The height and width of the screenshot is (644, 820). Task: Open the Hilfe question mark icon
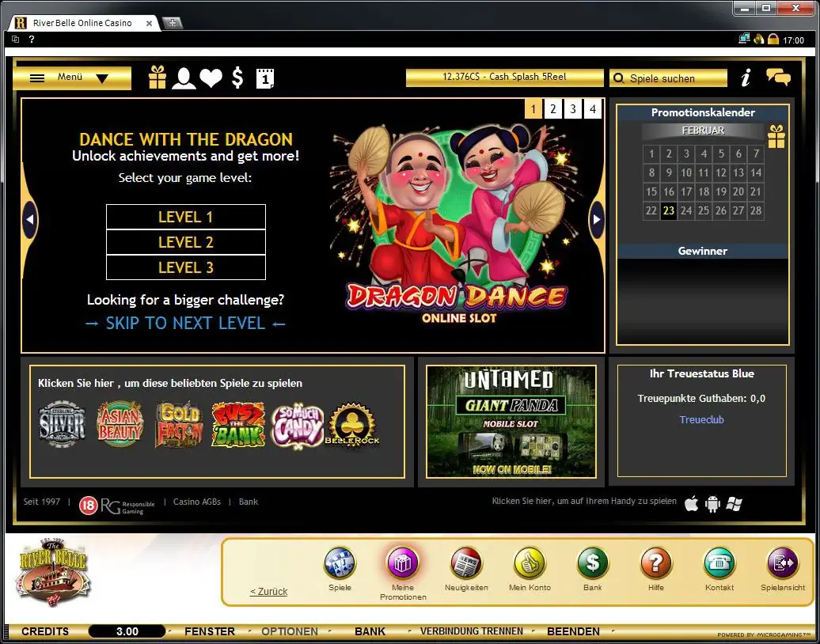click(655, 563)
